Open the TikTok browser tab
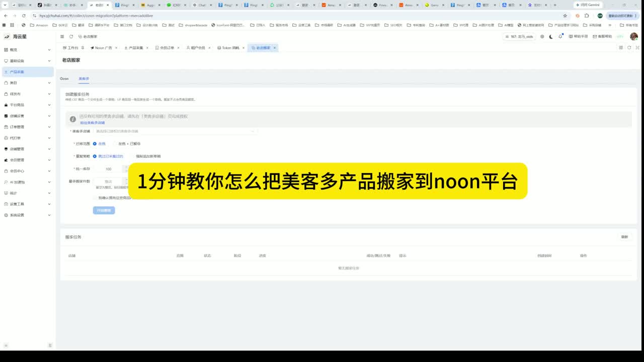Viewport: 644px width, 362px height. click(x=46, y=5)
